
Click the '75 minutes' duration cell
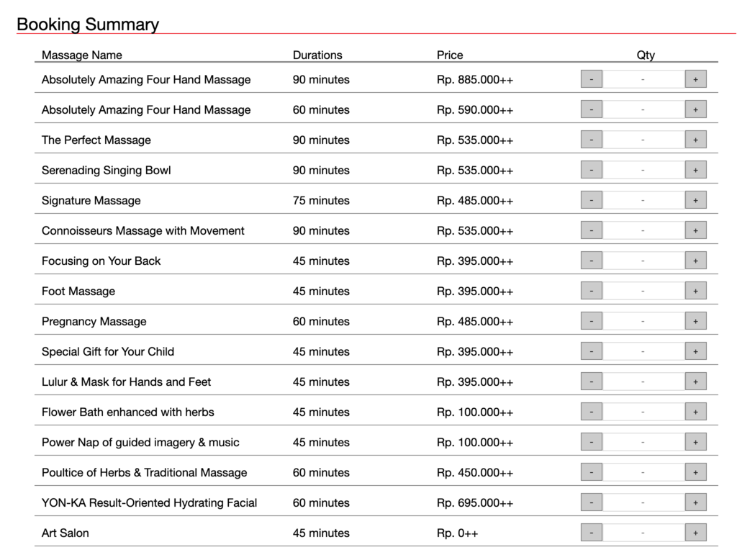(x=321, y=200)
